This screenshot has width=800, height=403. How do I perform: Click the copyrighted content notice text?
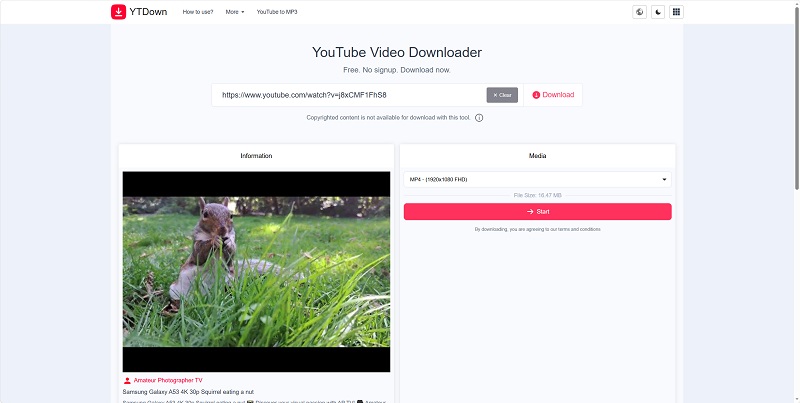pos(388,118)
